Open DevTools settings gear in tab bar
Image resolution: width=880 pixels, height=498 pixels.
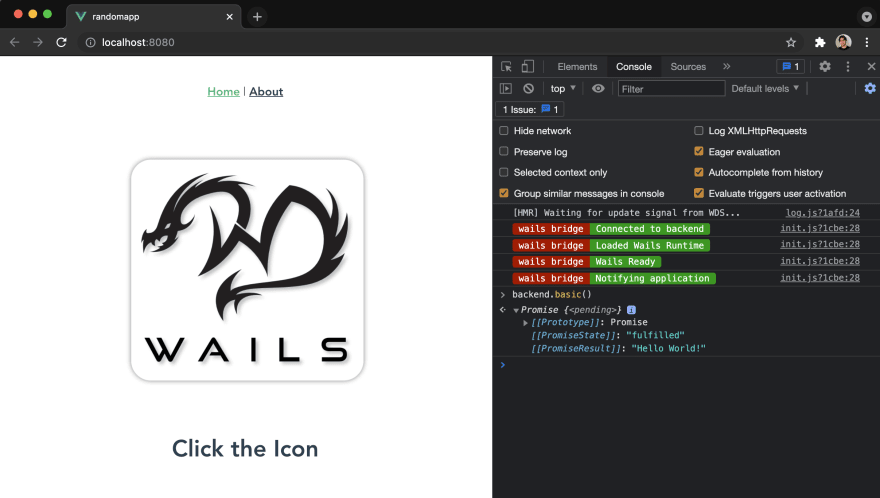click(824, 66)
